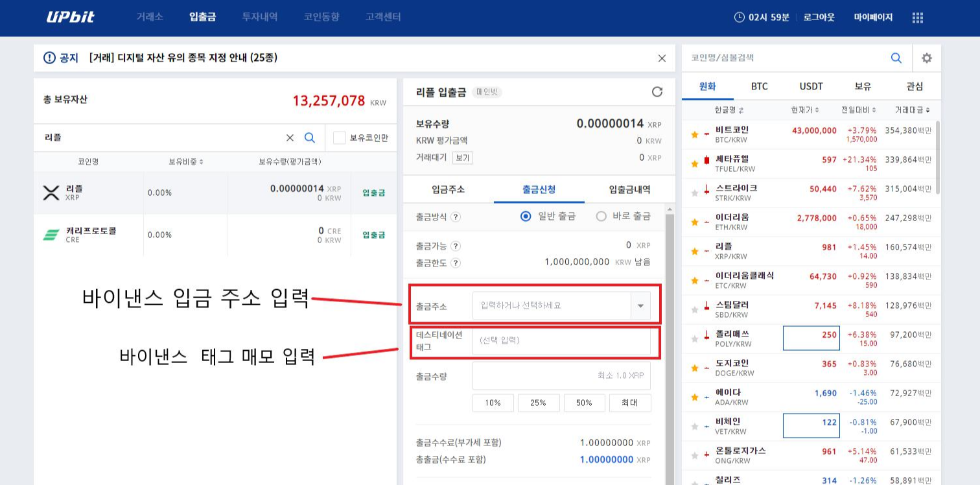Toggle favorite star for 이더리움클래식

[x=694, y=280]
